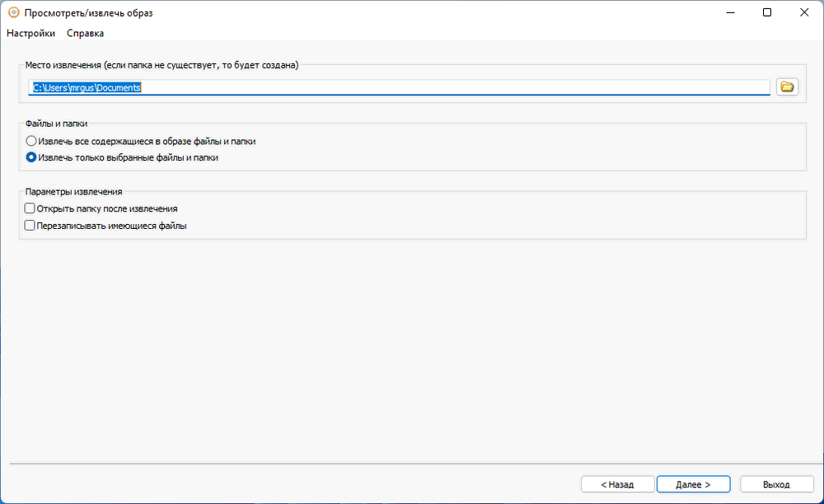Focus the extraction path input field
This screenshot has width=824, height=504.
coord(453,87)
